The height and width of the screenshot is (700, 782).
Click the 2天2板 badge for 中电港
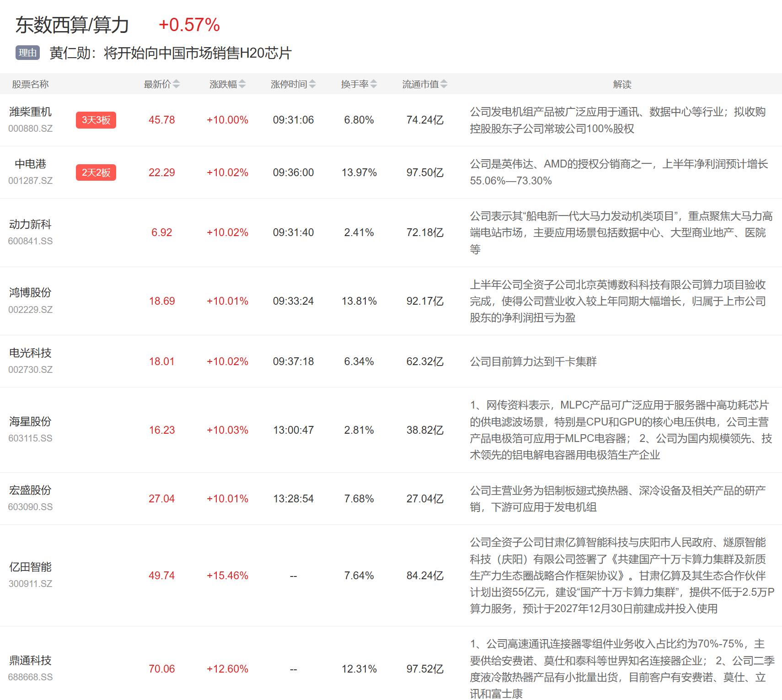pos(96,172)
